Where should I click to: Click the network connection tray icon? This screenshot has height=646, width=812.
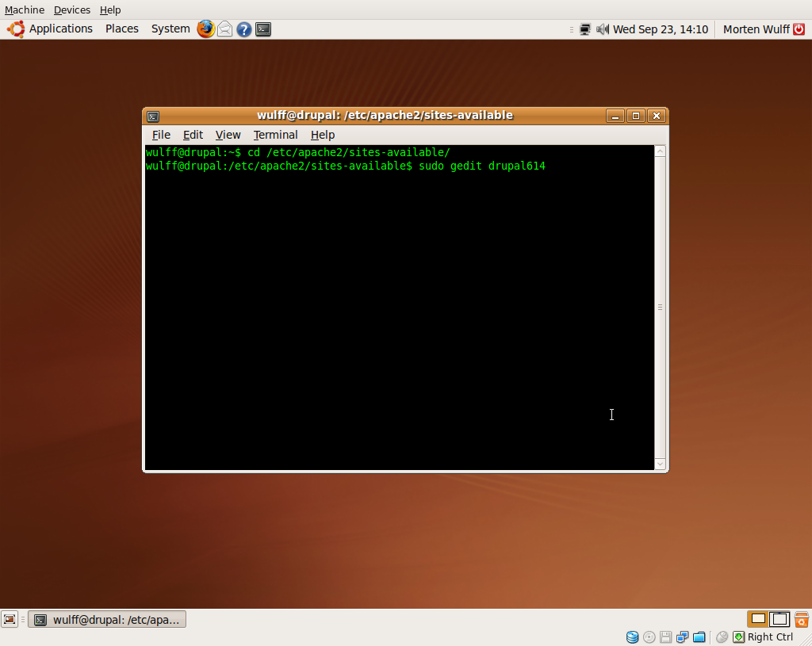585,29
